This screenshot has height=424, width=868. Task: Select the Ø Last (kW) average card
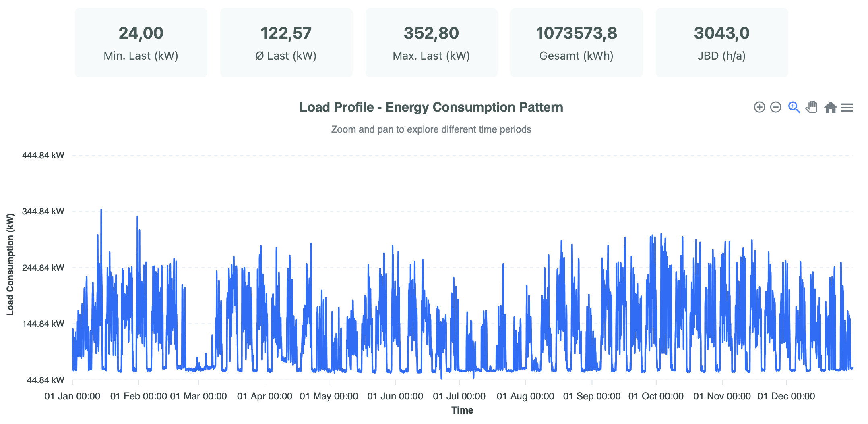pos(286,42)
